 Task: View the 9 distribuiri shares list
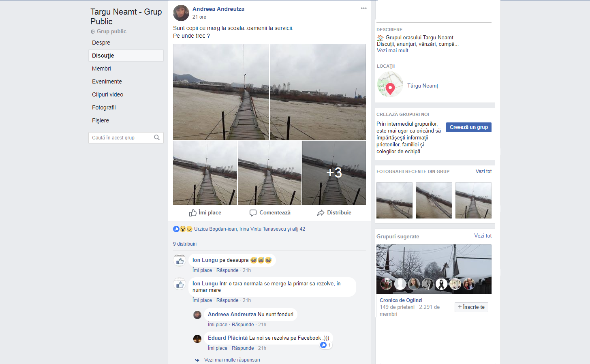click(x=185, y=244)
